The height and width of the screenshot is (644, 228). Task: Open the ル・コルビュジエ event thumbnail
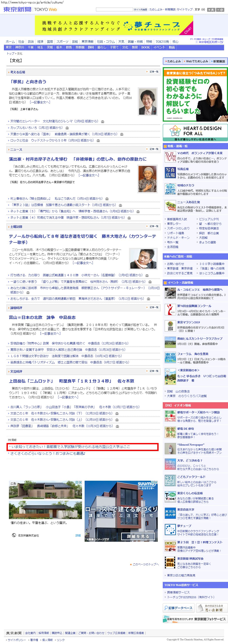[x=170, y=293]
